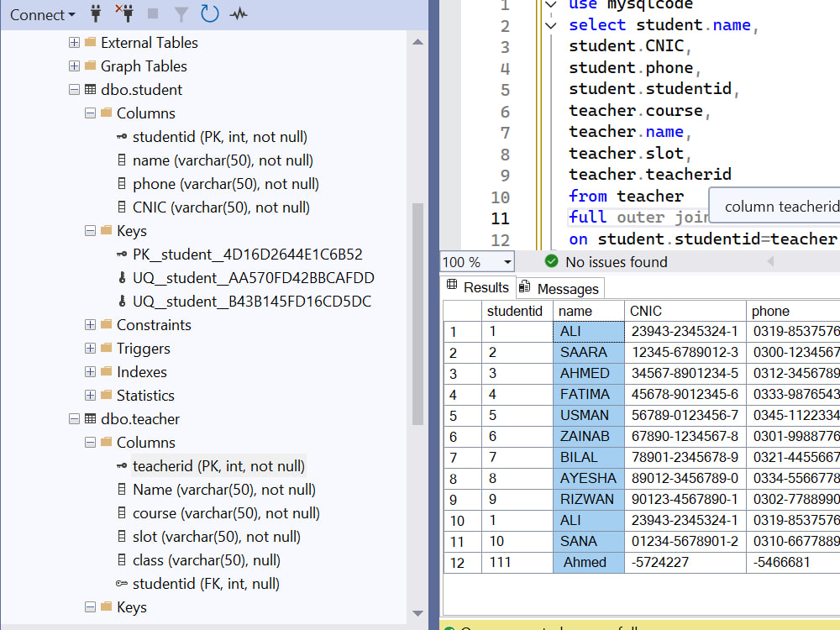The image size is (840, 630).
Task: Expand the Constraints node
Action: [x=91, y=324]
